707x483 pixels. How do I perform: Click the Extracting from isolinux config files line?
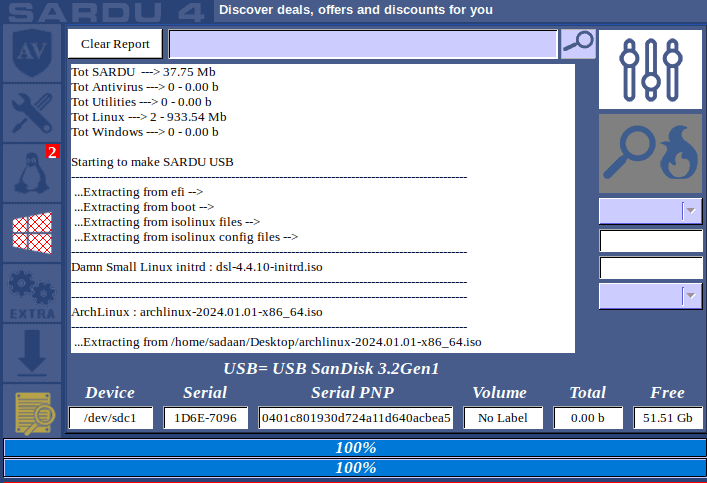coord(186,237)
